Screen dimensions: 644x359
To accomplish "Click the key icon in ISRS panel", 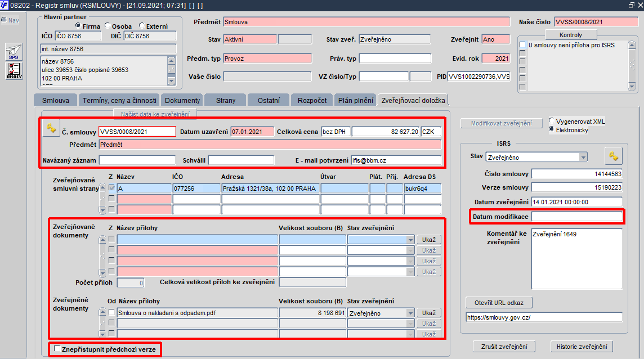I will coord(612,156).
